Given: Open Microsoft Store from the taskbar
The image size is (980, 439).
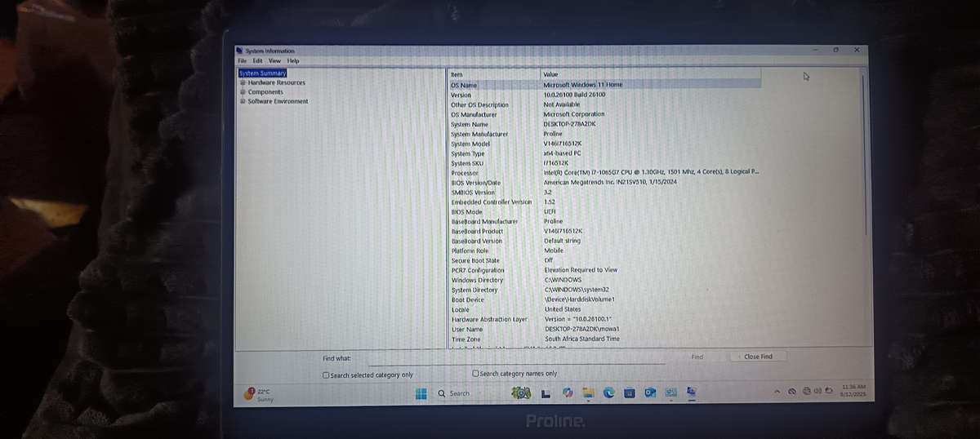Looking at the screenshot, I should pyautogui.click(x=630, y=393).
